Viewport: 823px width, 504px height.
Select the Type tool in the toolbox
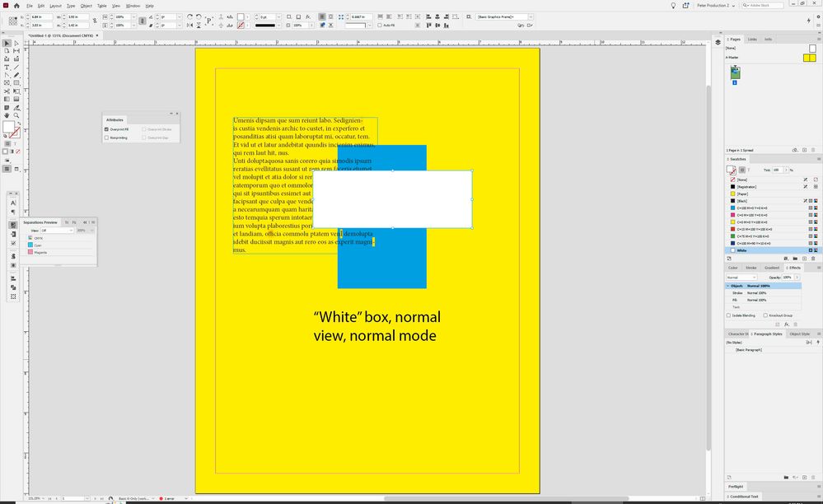tap(7, 67)
